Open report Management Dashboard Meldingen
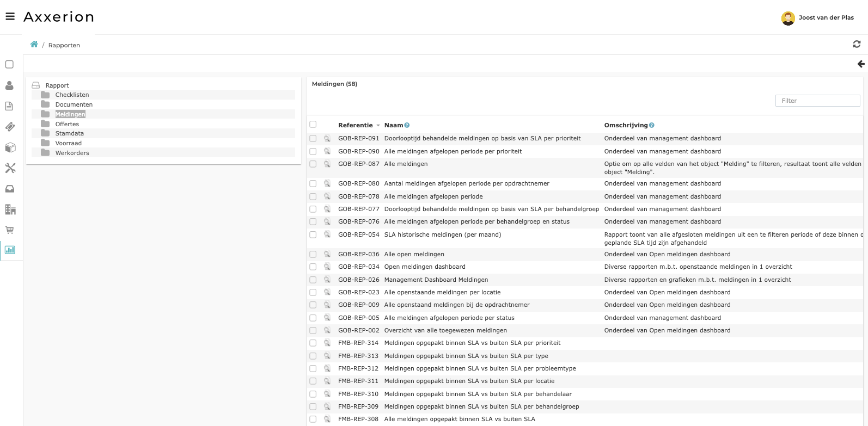Screen dimensions: 868x426 coord(436,280)
